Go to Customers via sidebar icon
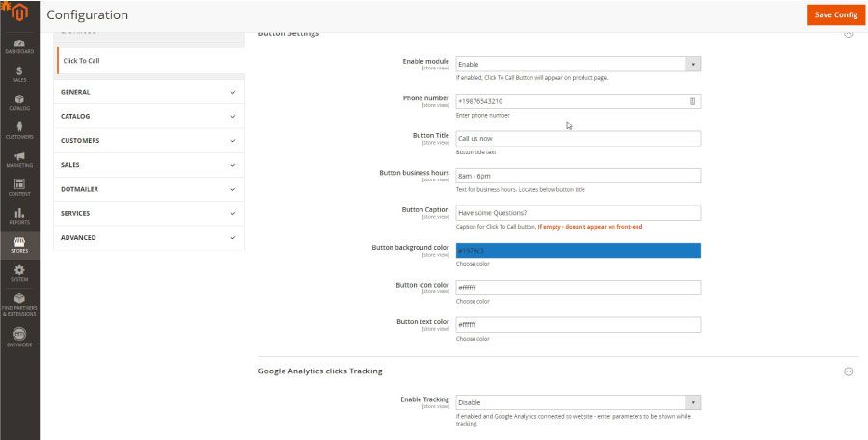This screenshot has width=868, height=440. 19,129
